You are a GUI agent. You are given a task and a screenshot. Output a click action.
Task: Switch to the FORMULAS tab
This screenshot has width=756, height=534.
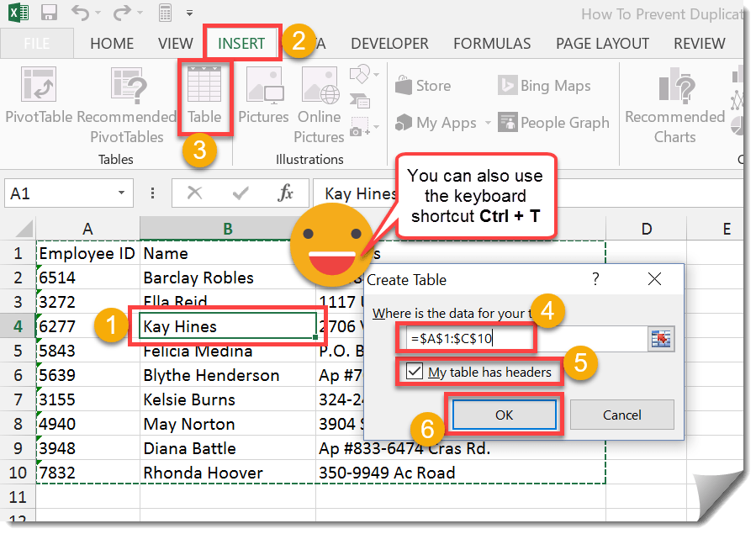[491, 43]
